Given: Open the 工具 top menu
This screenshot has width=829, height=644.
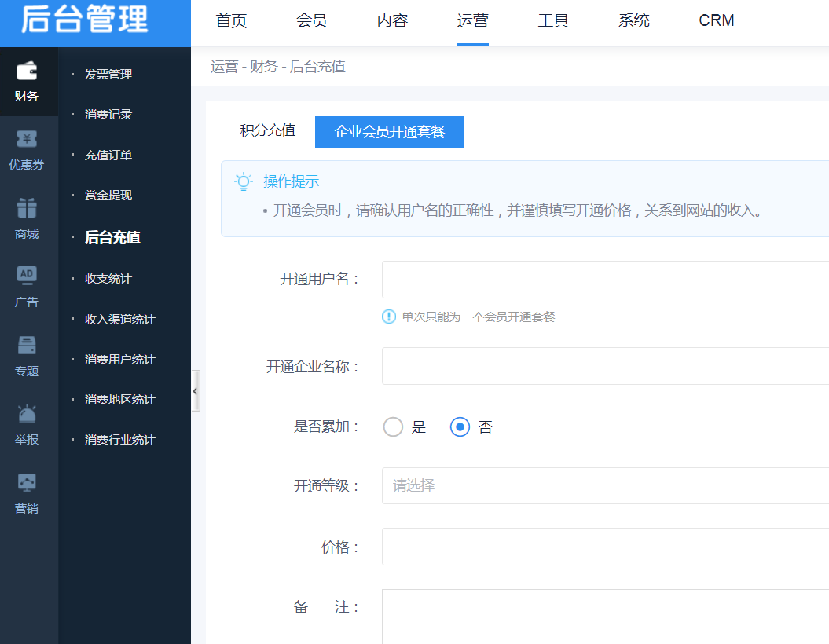Looking at the screenshot, I should coord(553,20).
